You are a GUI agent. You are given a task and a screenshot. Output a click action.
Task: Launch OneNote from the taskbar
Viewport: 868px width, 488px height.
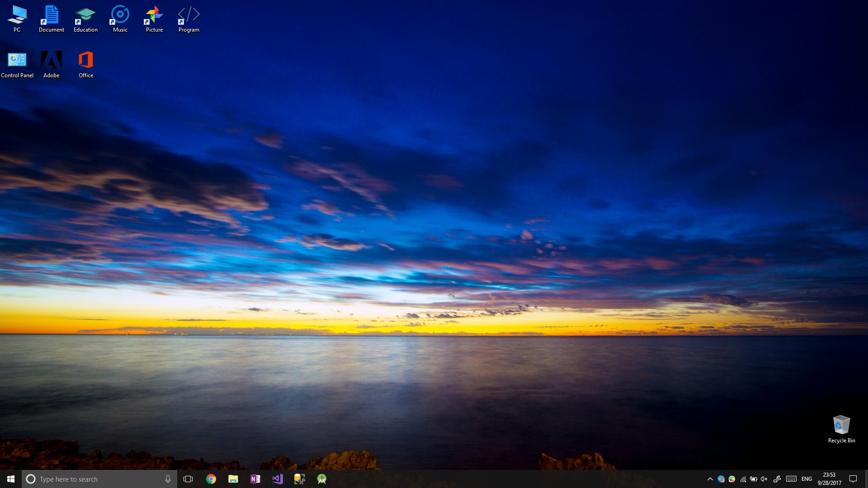[255, 479]
